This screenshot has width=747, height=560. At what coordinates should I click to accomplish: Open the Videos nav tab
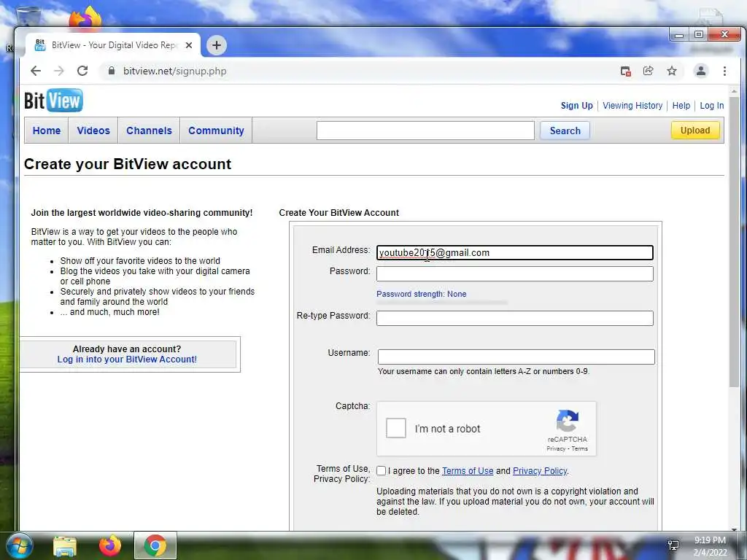point(93,131)
